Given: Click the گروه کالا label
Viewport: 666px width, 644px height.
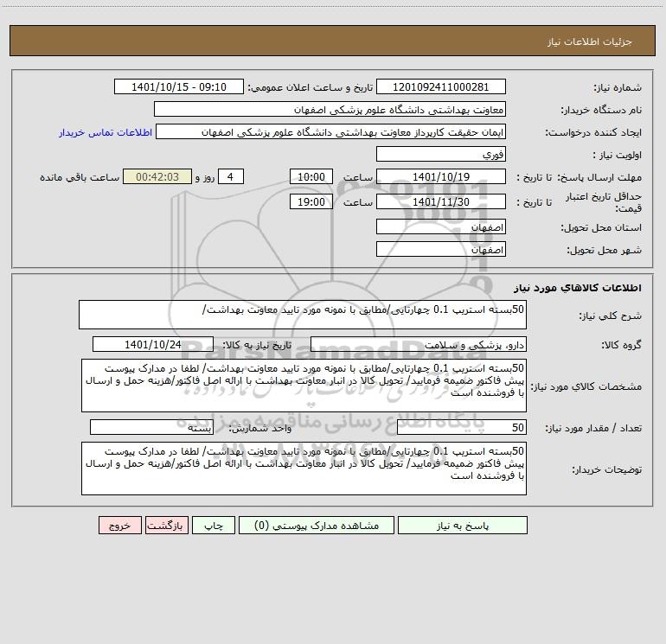Looking at the screenshot, I should pyautogui.click(x=621, y=345).
